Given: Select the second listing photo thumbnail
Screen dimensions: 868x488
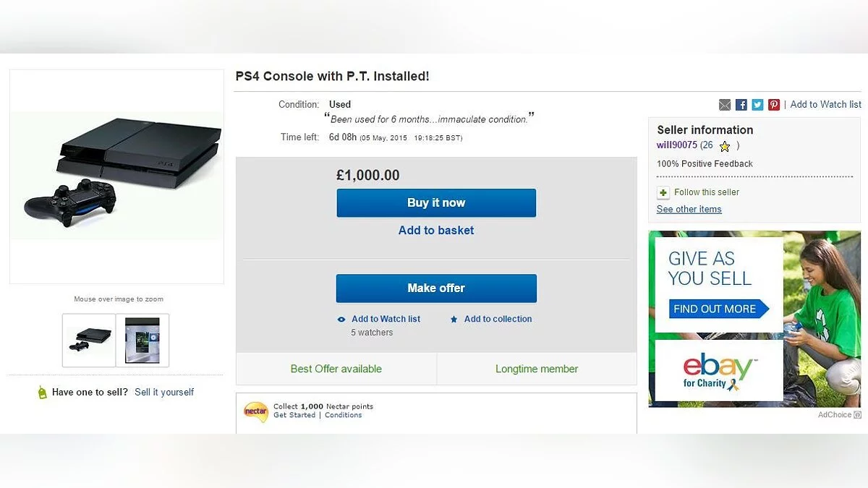Looking at the screenshot, I should coord(142,340).
